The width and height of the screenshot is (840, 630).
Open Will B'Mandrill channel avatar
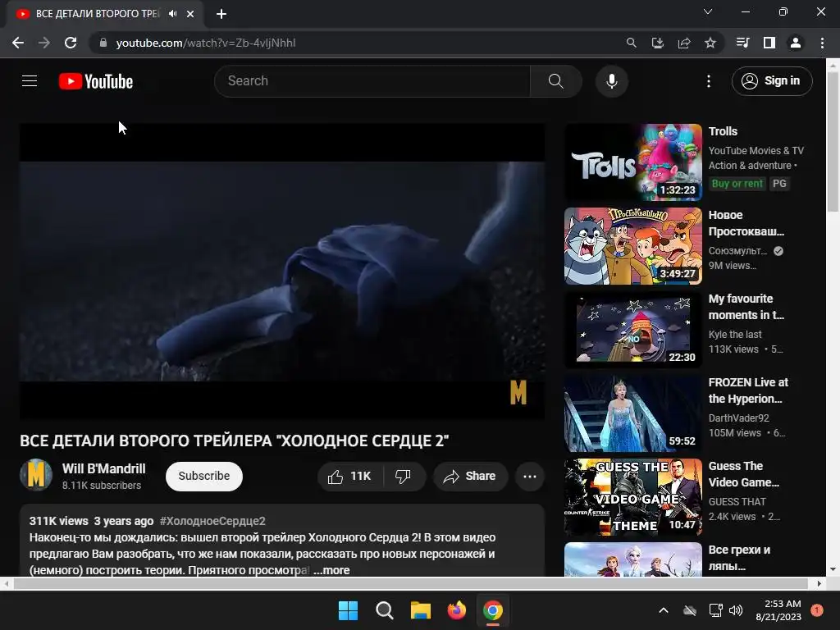(x=36, y=475)
